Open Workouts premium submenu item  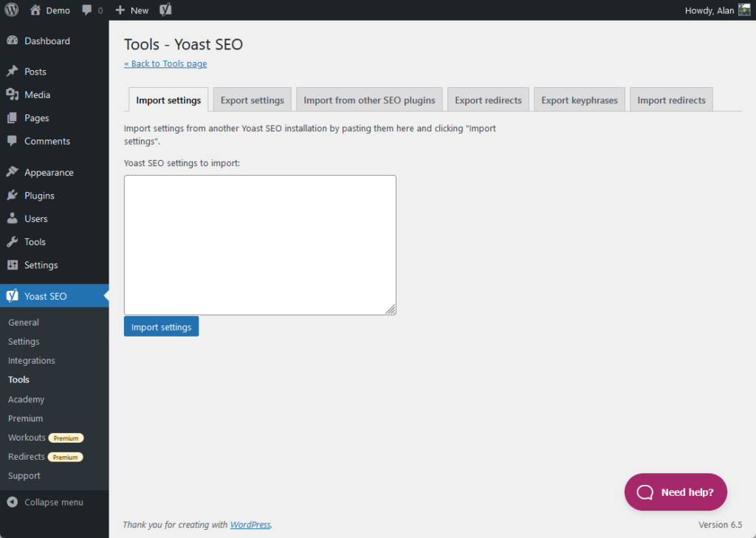pos(46,437)
